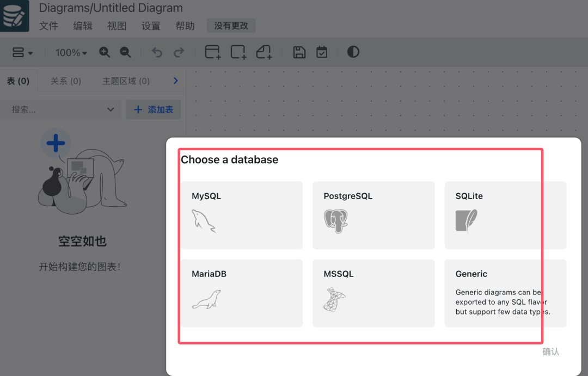Click the undo arrow icon
Screen dimensions: 588x376
point(157,52)
